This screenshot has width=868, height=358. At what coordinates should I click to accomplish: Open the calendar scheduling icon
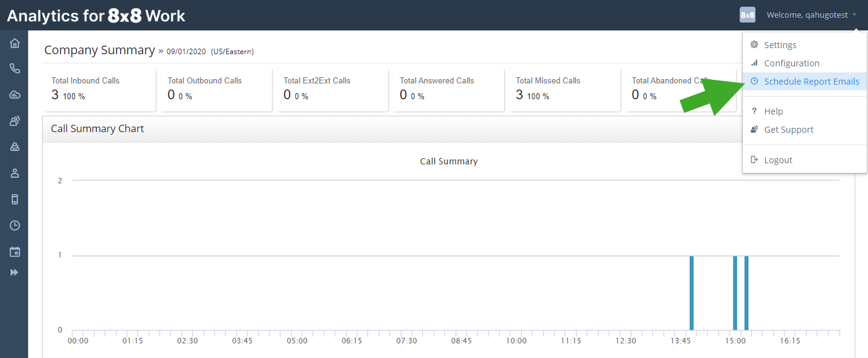[14, 251]
